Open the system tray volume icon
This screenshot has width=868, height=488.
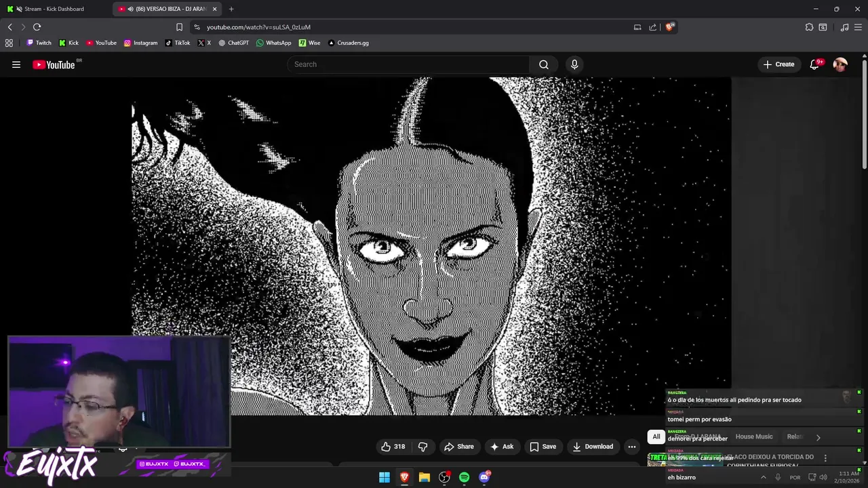823,477
